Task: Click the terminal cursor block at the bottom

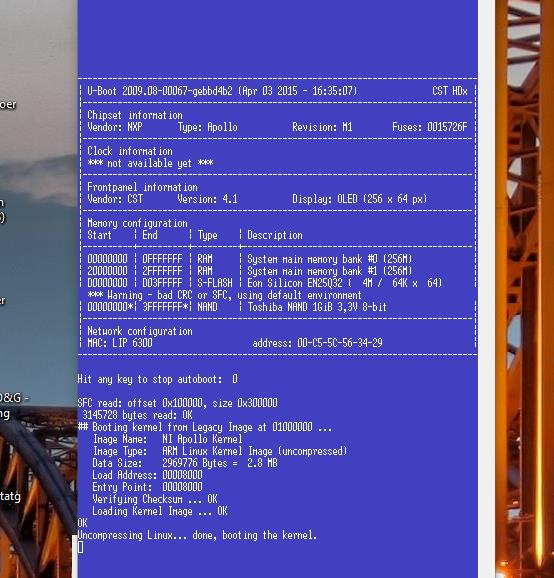Action: point(81,547)
